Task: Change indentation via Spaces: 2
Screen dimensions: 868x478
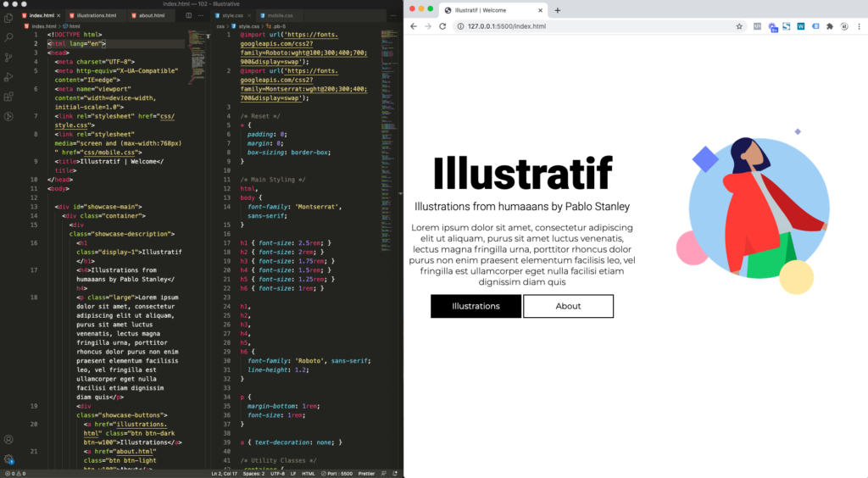Action: (x=253, y=474)
